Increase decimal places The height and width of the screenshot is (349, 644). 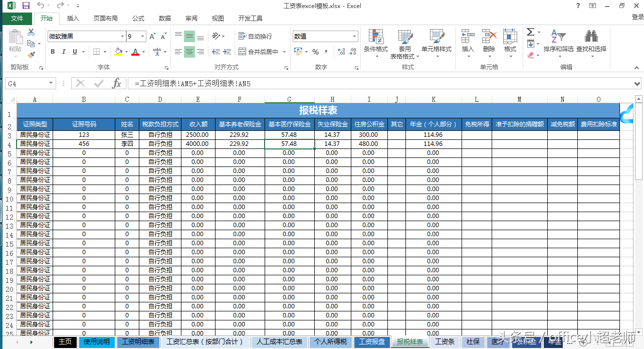click(x=342, y=52)
